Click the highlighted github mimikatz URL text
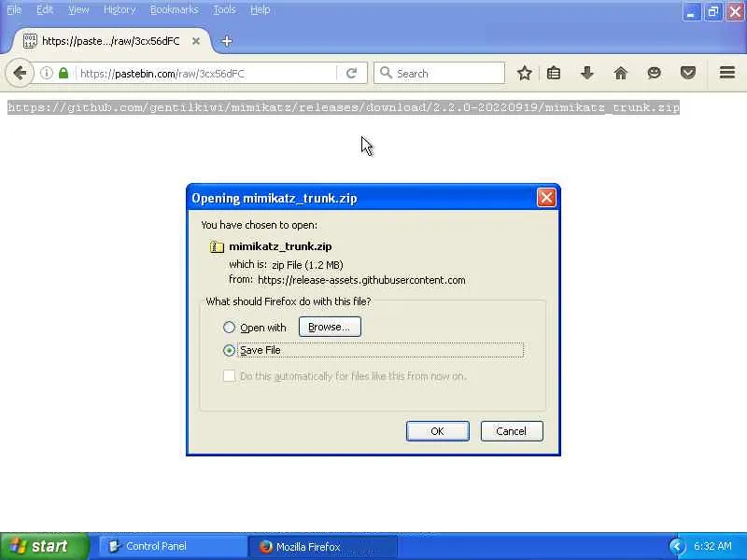Screen dimensions: 747x560 [344, 107]
